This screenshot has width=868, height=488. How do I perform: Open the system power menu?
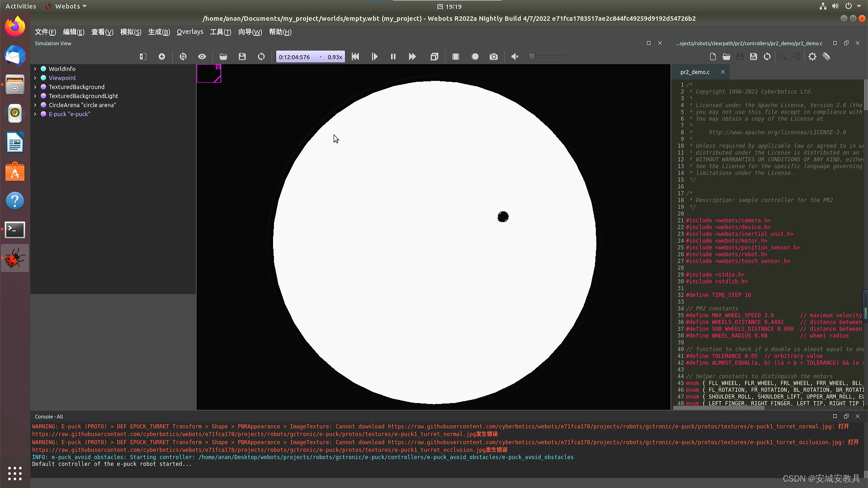click(x=852, y=6)
